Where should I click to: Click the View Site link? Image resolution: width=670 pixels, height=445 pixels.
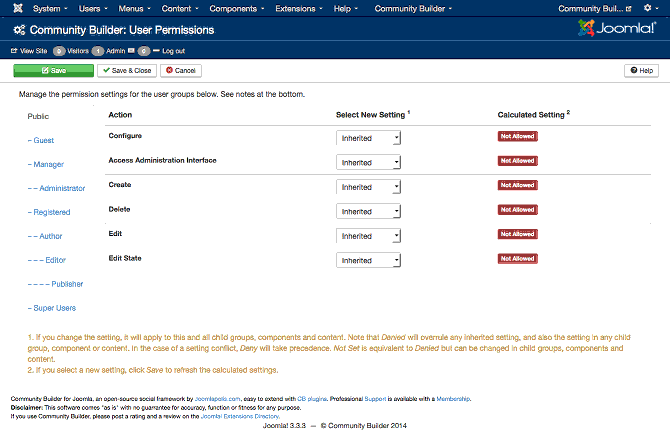tap(29, 51)
